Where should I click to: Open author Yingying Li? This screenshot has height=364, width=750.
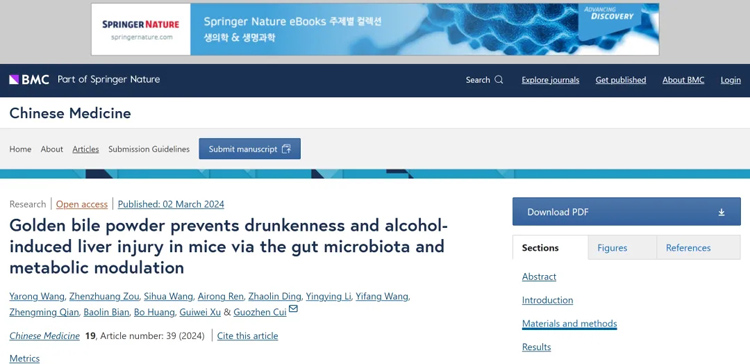pos(328,297)
